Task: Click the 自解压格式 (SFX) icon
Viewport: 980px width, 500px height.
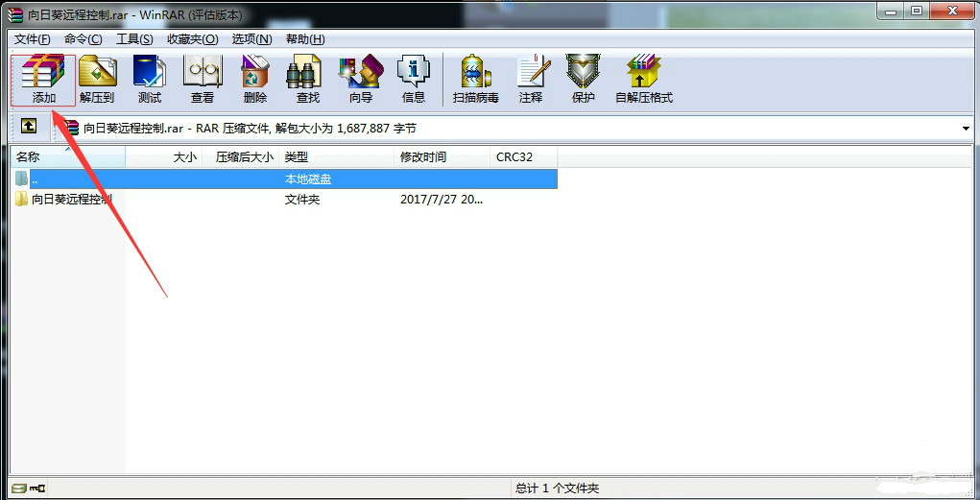Action: [x=644, y=80]
